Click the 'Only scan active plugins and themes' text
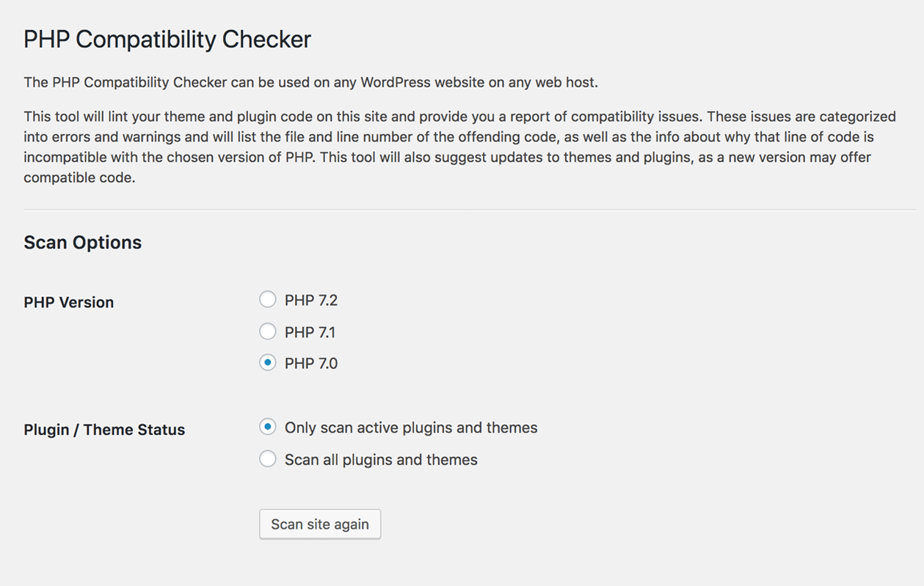The height and width of the screenshot is (586, 924). pos(411,427)
